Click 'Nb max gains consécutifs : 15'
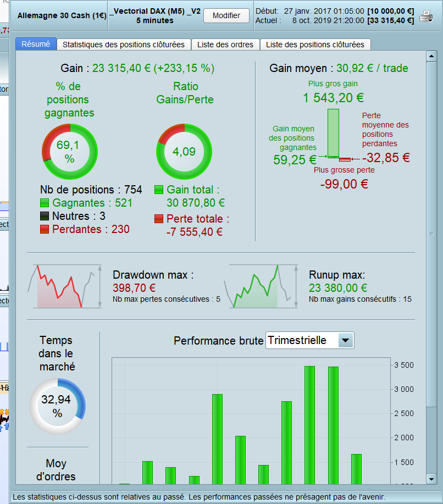443x504 pixels. point(360,299)
